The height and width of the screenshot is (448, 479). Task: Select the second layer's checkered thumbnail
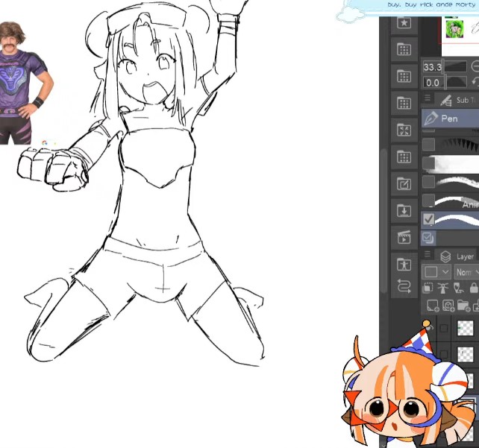coord(466,354)
